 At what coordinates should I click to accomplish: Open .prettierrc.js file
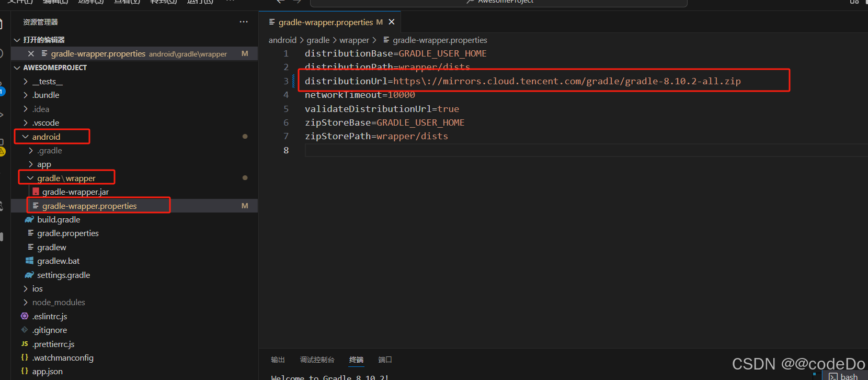(x=53, y=344)
